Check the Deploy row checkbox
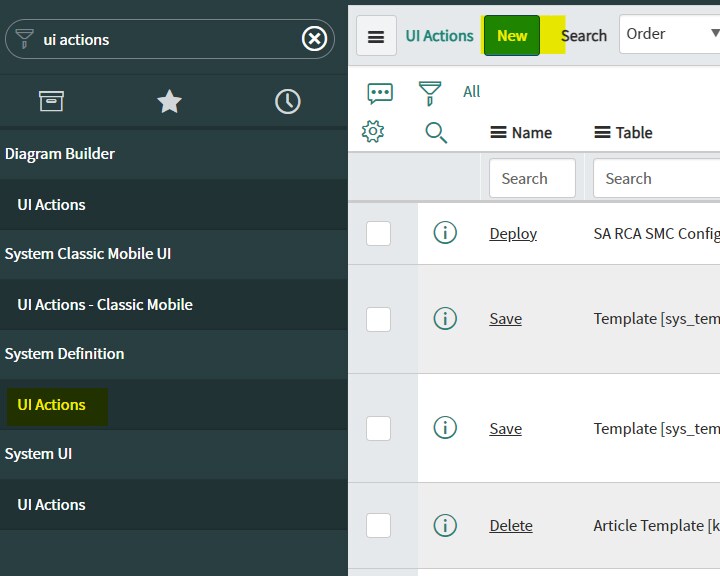720x576 pixels. tap(378, 233)
